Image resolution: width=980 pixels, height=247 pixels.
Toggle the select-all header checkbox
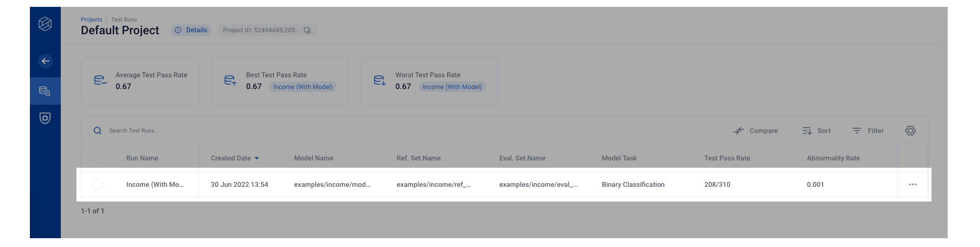(x=98, y=158)
